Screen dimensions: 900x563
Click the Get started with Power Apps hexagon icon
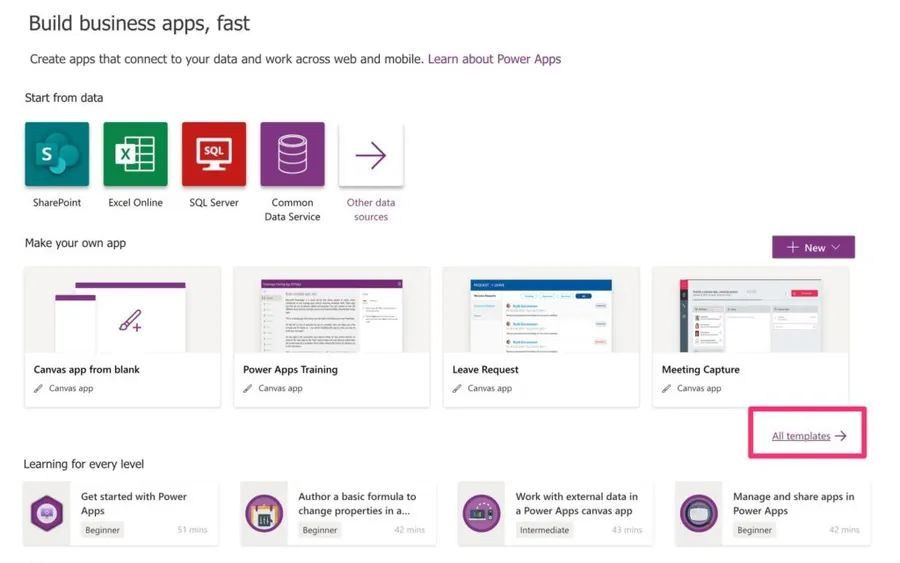pyautogui.click(x=47, y=514)
